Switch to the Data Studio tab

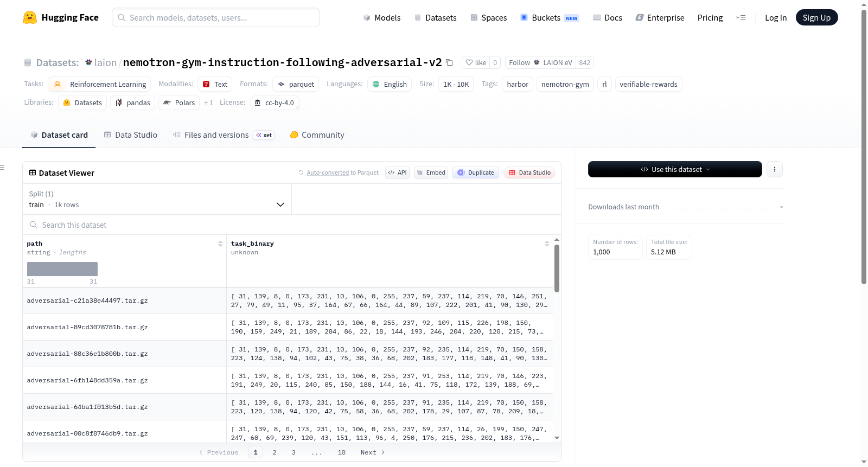(x=131, y=135)
